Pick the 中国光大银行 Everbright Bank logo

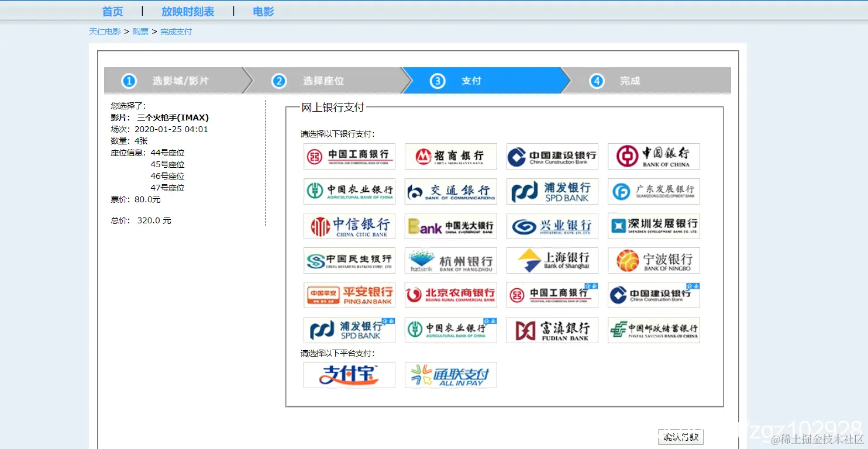pyautogui.click(x=450, y=226)
